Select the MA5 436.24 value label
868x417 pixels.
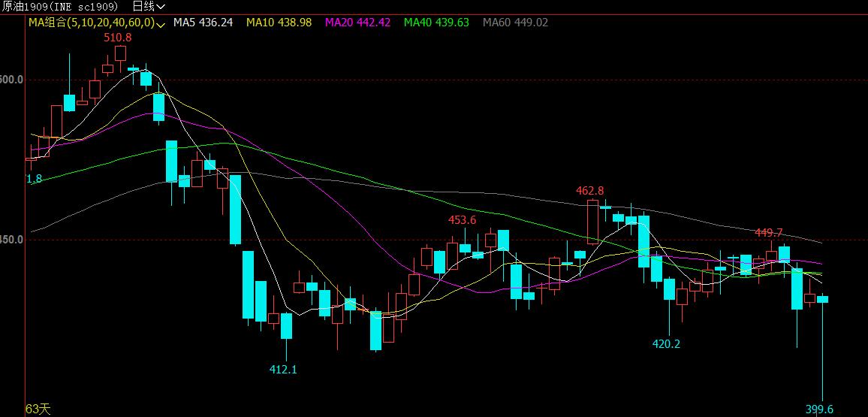click(x=203, y=23)
